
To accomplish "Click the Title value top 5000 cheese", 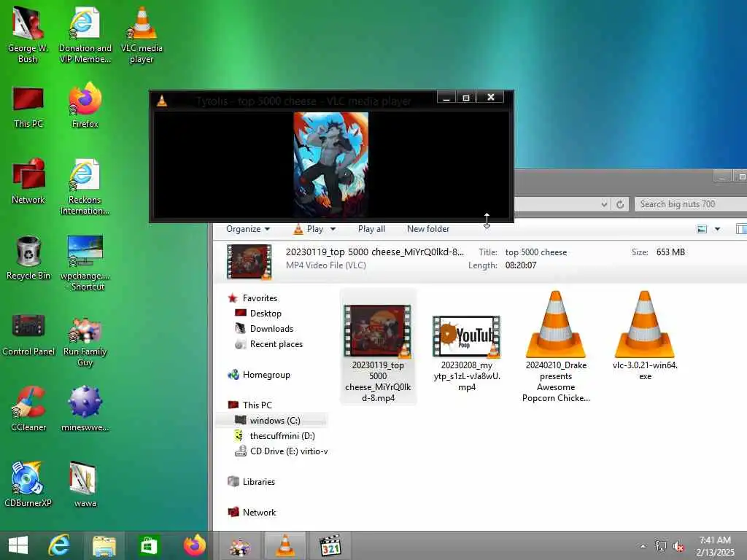I will coord(536,252).
